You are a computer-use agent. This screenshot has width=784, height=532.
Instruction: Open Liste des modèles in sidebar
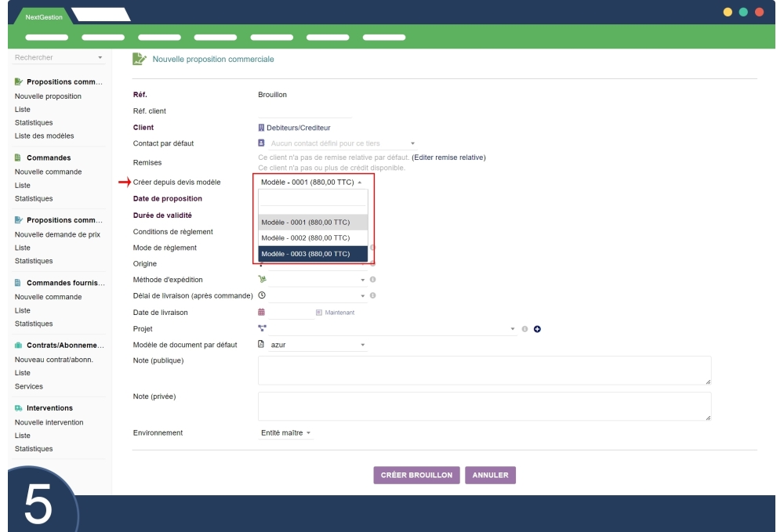click(x=45, y=136)
